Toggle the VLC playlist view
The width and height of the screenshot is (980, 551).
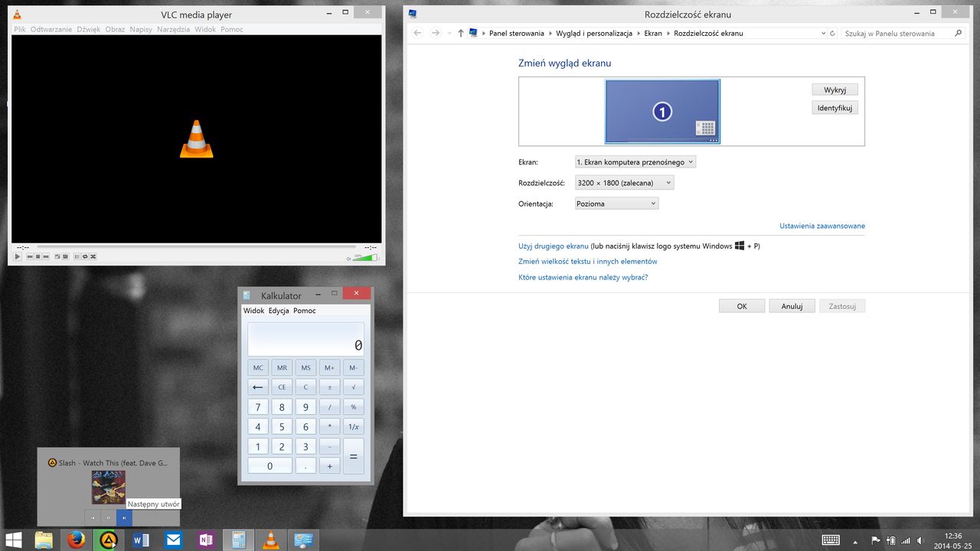77,256
